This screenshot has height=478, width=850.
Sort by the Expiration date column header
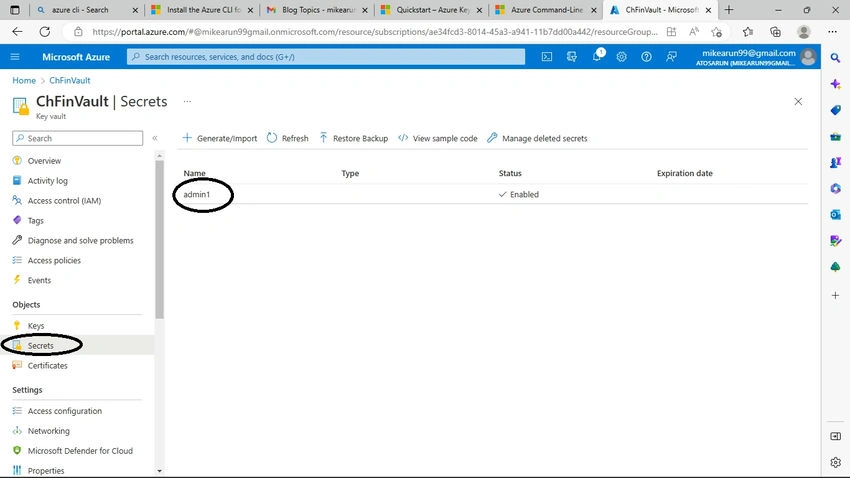click(x=685, y=173)
